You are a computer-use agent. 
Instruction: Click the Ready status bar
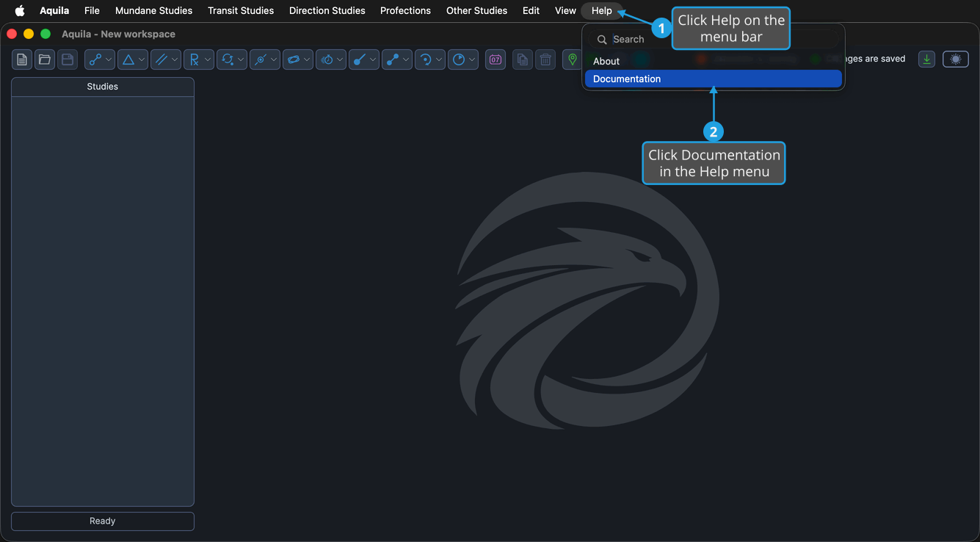click(103, 521)
